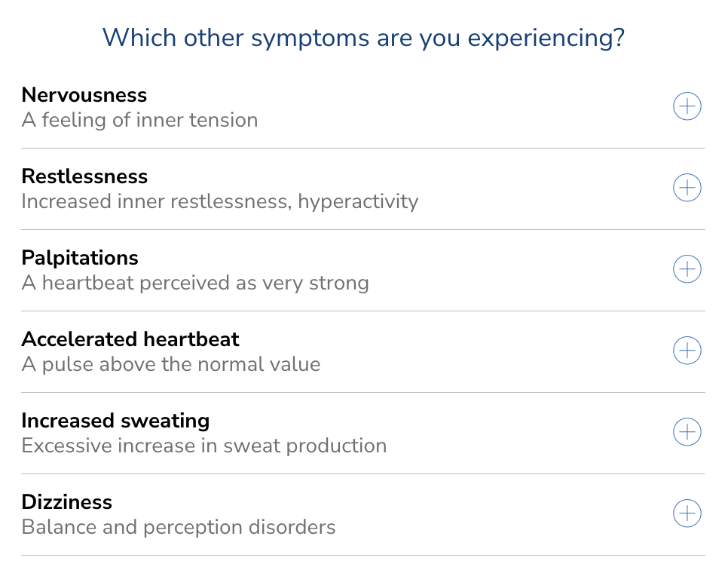Click the 'Which other symptoms' heading
This screenshot has width=728, height=573.
[363, 37]
